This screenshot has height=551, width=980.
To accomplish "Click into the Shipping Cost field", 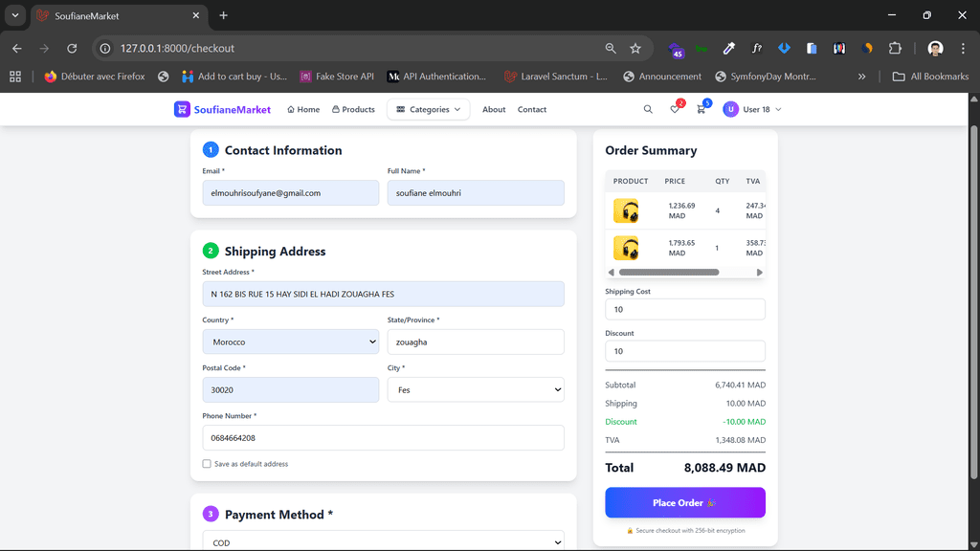I will click(x=684, y=309).
